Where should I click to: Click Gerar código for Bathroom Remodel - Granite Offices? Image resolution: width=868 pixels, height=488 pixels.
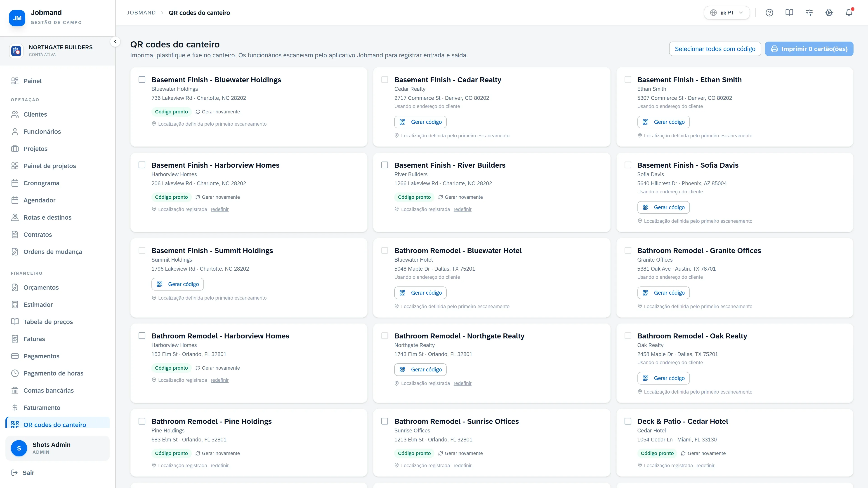[x=663, y=293]
